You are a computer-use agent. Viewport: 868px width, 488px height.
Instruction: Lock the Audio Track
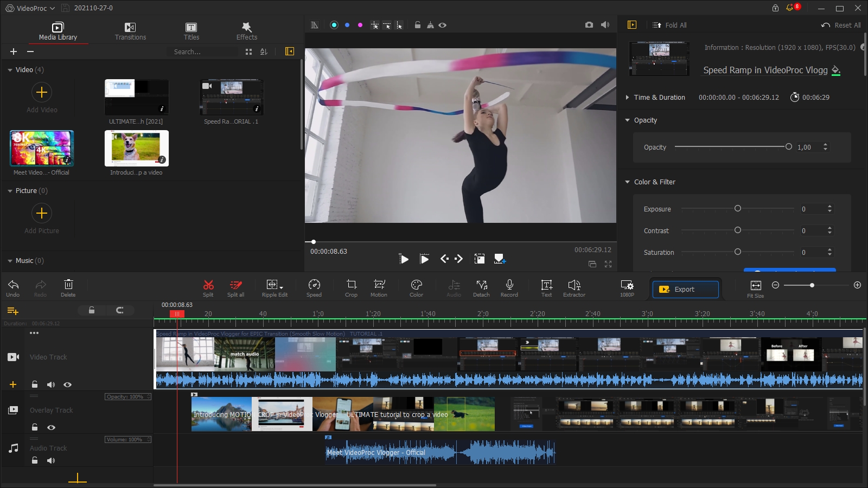point(35,460)
